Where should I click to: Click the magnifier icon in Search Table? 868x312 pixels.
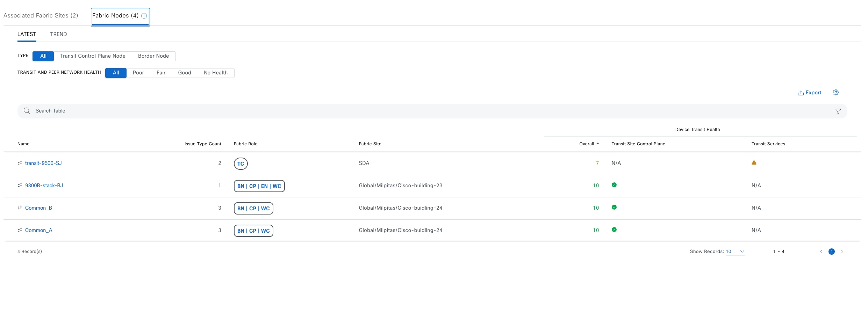[27, 111]
